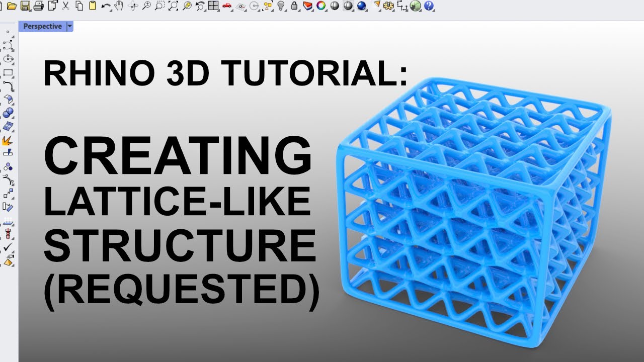The height and width of the screenshot is (362, 644).
Task: Click the orange arrow Spotlight icon
Action: [376, 6]
